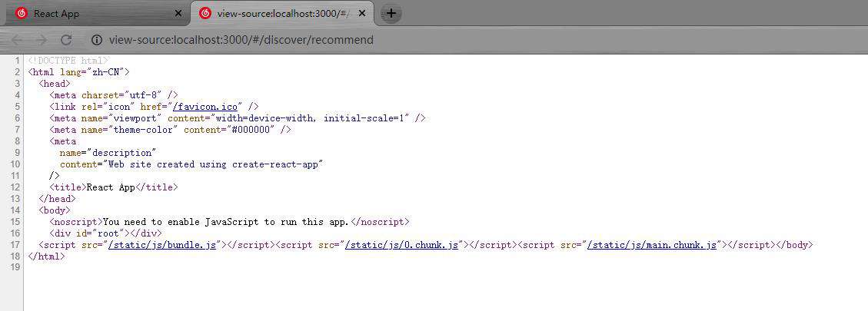The height and width of the screenshot is (311, 868).
Task: Click the address bar URL field
Action: click(241, 40)
